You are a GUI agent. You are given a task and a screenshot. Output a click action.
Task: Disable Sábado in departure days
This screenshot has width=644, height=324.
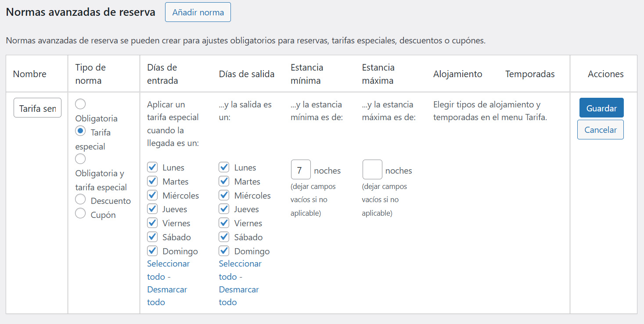224,237
